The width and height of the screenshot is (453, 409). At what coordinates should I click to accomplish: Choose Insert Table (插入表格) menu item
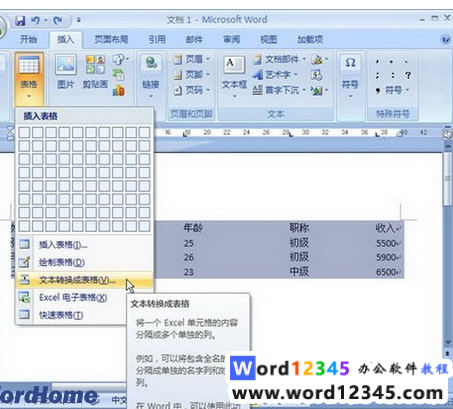(x=84, y=245)
